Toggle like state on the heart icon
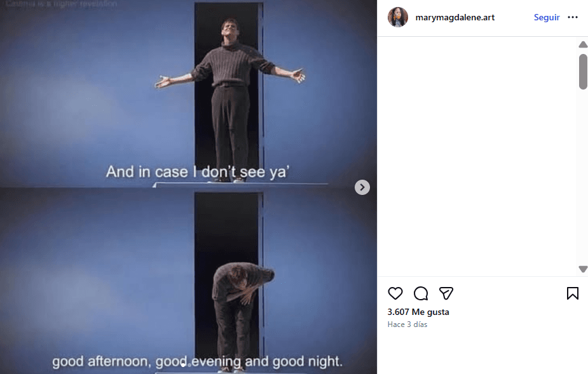Screen dimensions: 588x374 [395, 293]
